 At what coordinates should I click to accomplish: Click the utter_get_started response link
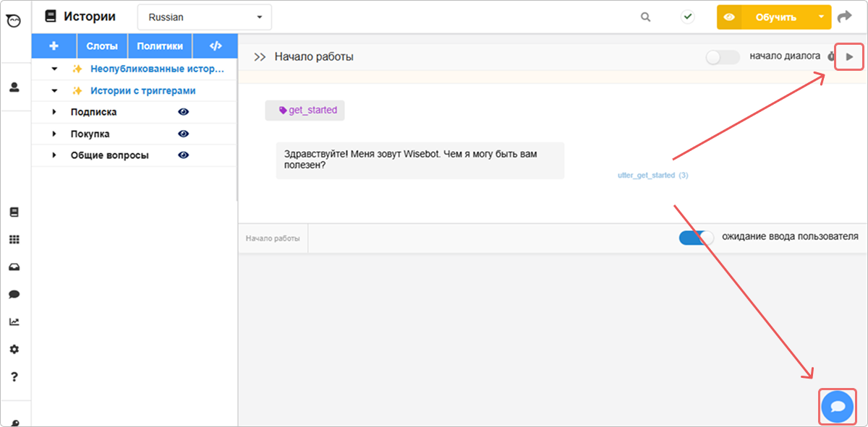tap(646, 176)
